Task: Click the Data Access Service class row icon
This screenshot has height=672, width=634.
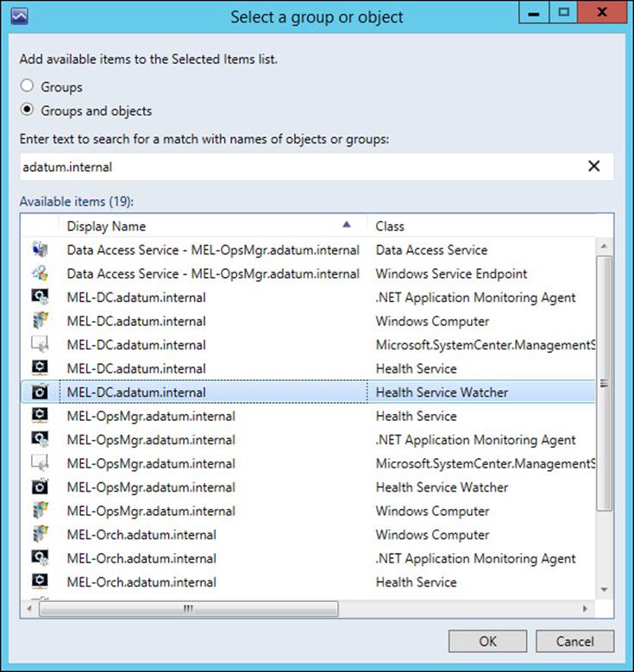Action: [40, 249]
